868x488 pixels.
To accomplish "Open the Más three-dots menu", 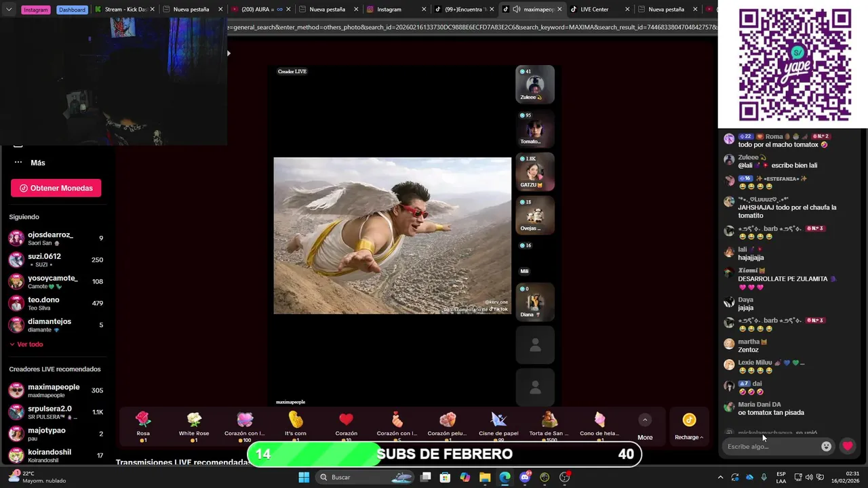I will (x=18, y=163).
